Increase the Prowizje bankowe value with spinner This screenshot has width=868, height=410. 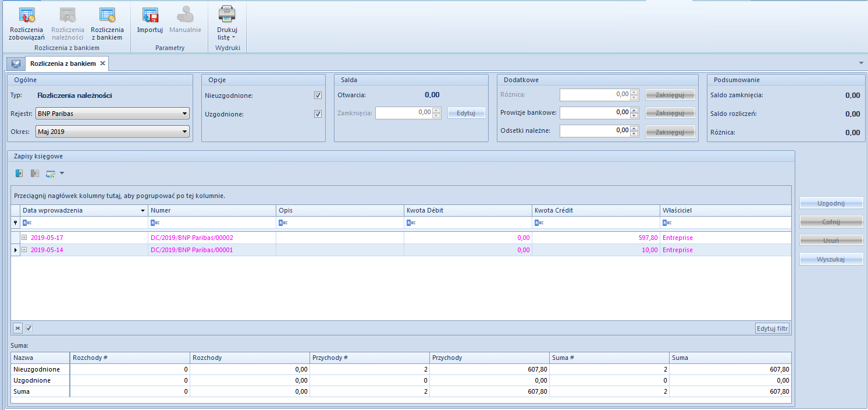point(634,109)
